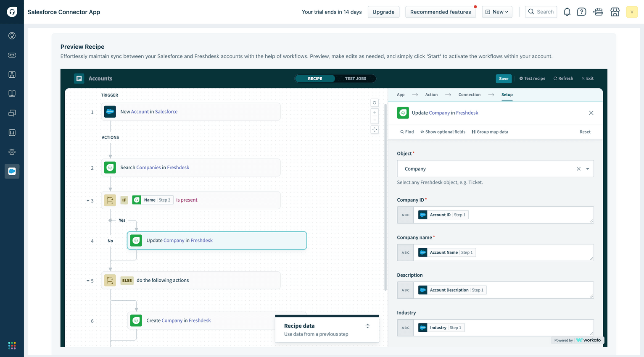The image size is (644, 357).
Task: Open the Tickets icon in left sidebar
Action: coord(12,55)
